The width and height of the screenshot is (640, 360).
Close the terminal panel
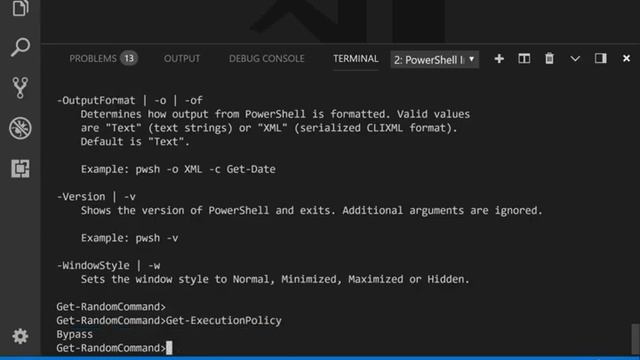[626, 59]
